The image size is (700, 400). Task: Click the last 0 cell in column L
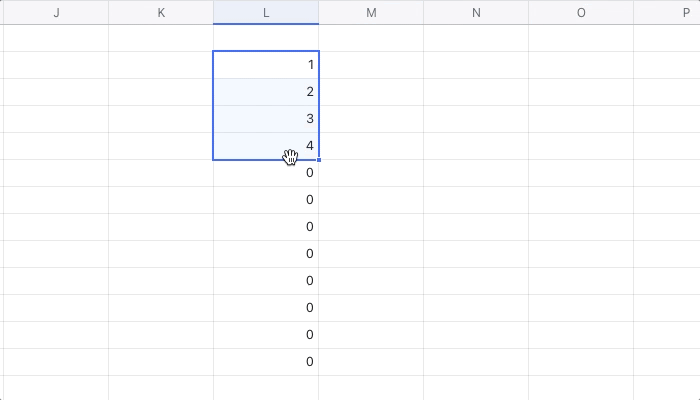[266, 362]
